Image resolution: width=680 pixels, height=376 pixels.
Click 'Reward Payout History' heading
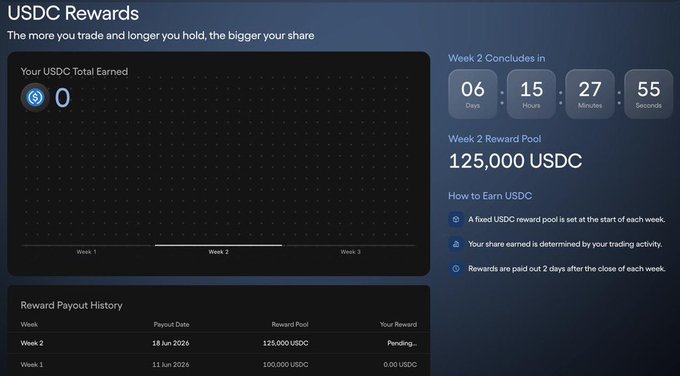(x=72, y=305)
